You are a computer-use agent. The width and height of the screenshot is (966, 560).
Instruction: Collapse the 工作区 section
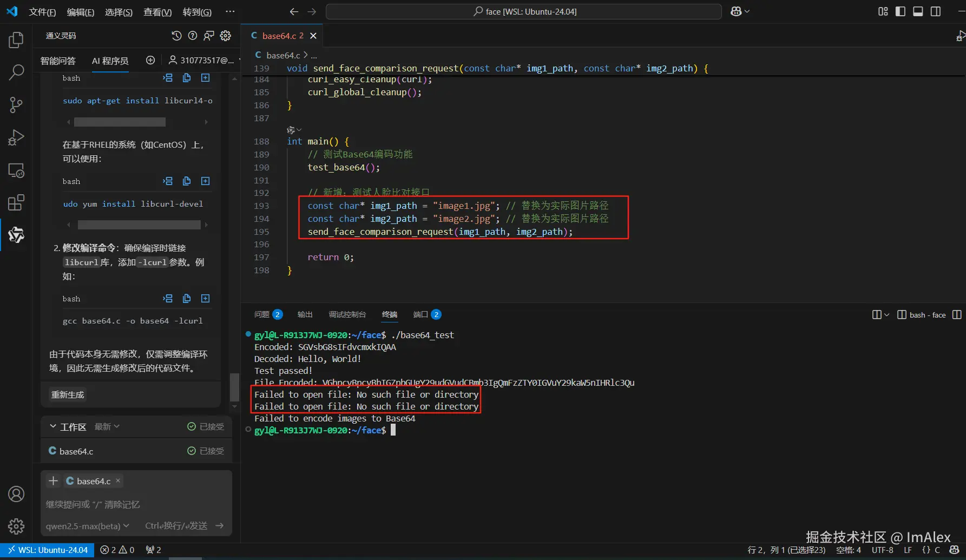53,426
